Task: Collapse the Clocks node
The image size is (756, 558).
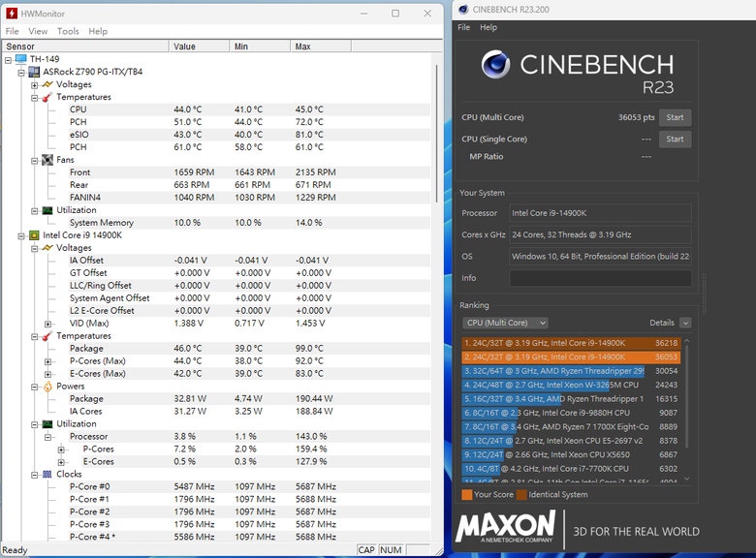Action: [x=34, y=475]
